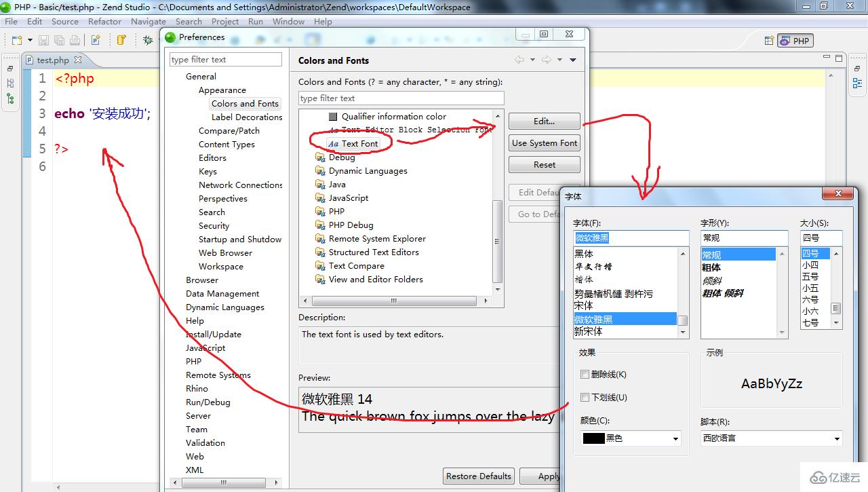Click the Edit... button
Screen dimensions: 868x492
[x=544, y=121]
